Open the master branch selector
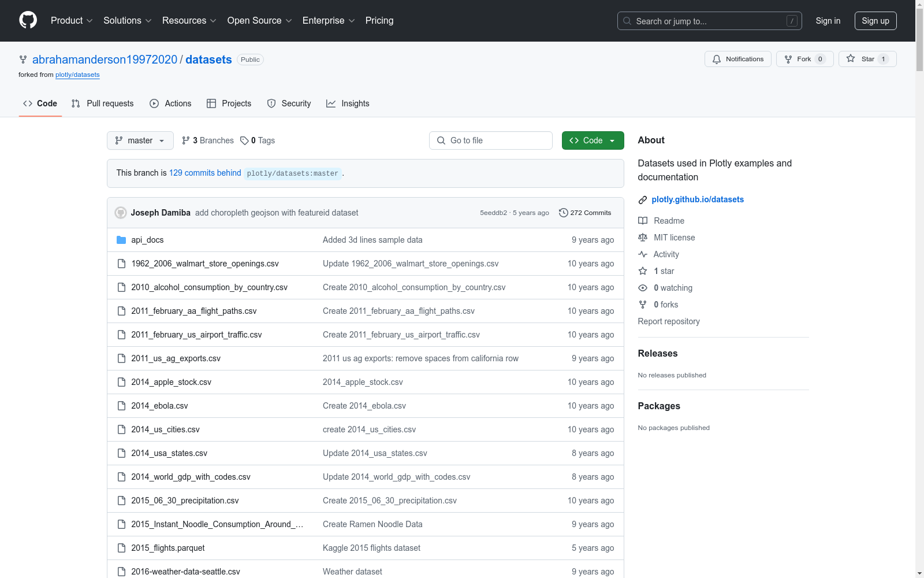The height and width of the screenshot is (578, 924). (x=140, y=140)
